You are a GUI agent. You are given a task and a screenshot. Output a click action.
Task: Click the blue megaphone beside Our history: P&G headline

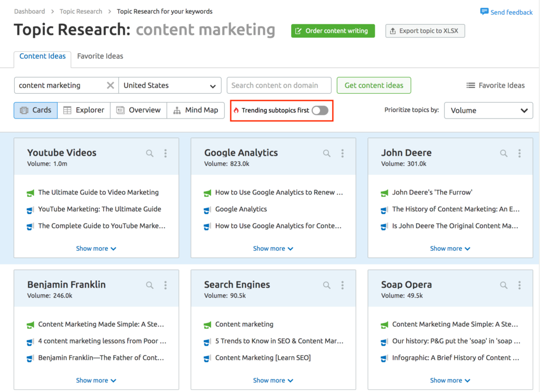coord(384,342)
